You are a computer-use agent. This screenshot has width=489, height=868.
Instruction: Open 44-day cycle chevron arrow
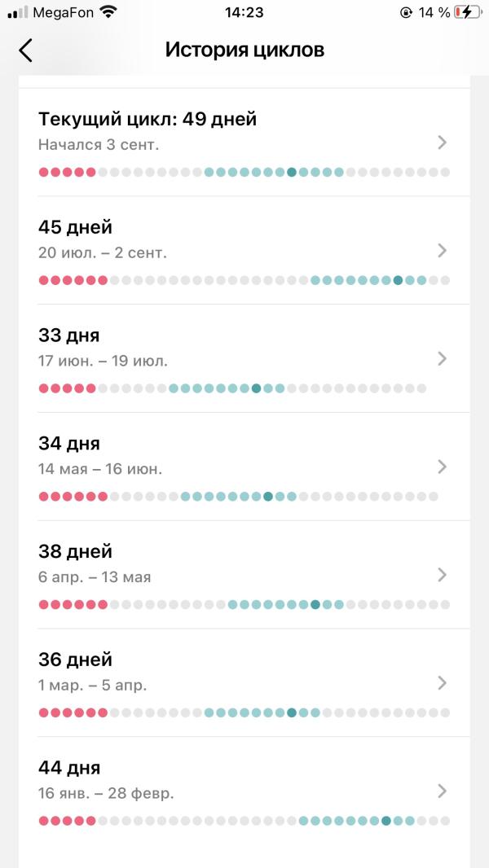click(x=443, y=791)
